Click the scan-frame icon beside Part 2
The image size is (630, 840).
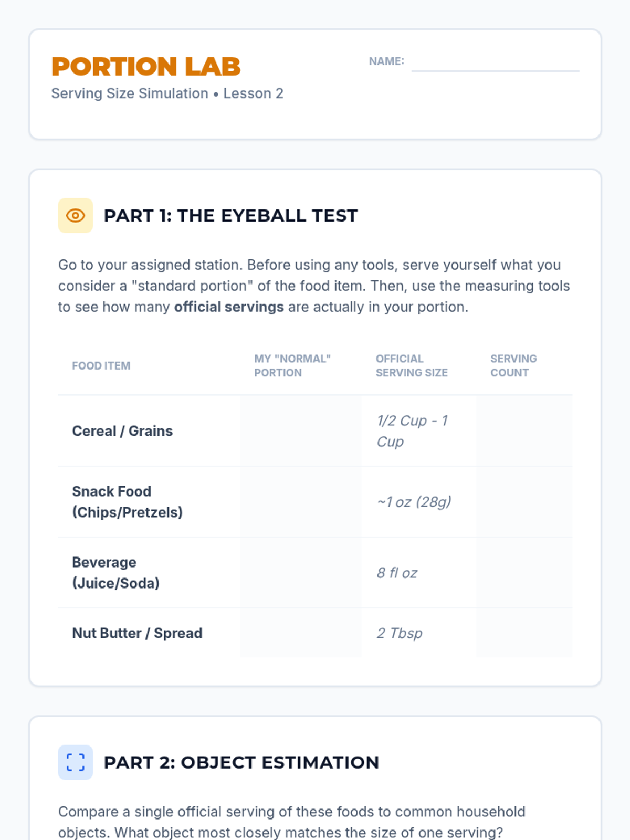[x=75, y=762]
